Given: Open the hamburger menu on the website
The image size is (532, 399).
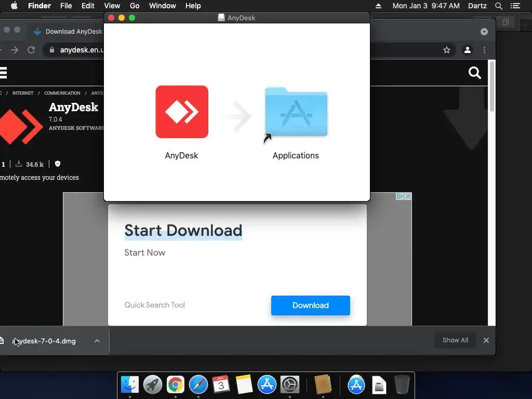Looking at the screenshot, I should 4,73.
